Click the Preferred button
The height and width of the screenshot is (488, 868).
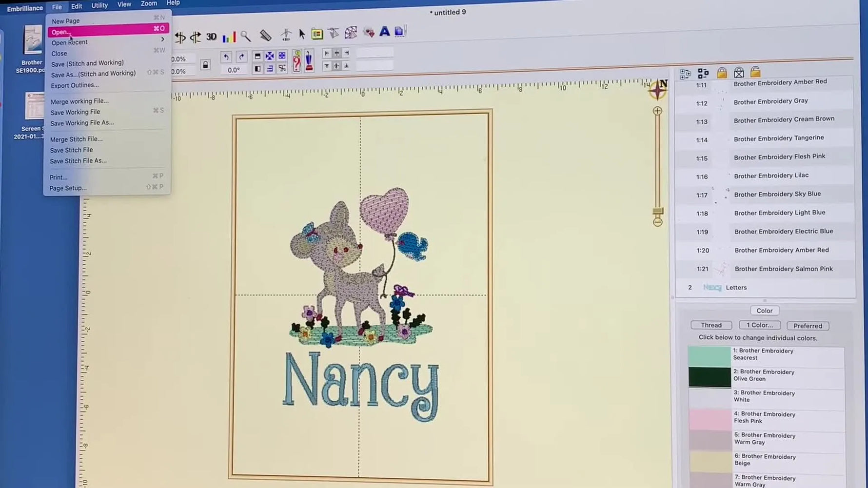click(x=808, y=326)
